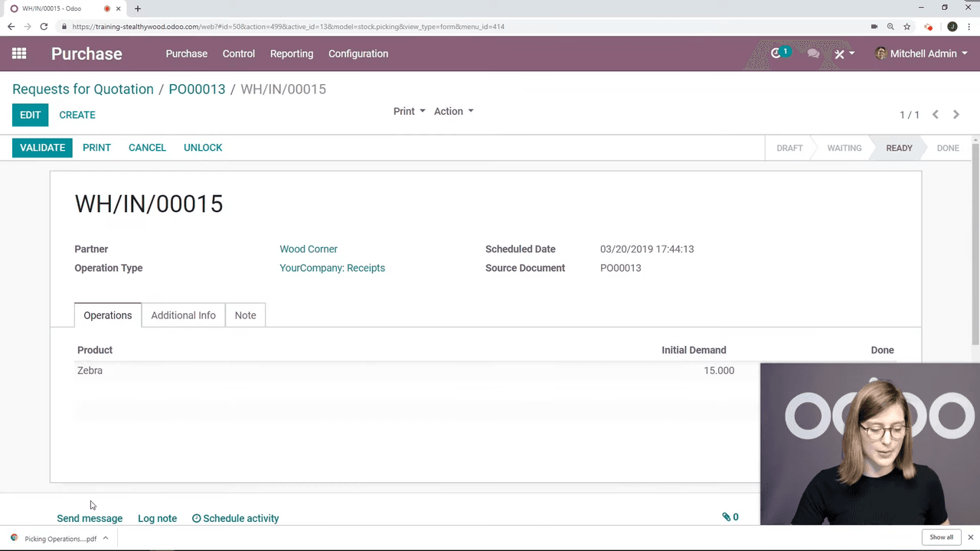
Task: Expand the Print dropdown
Action: point(409,112)
